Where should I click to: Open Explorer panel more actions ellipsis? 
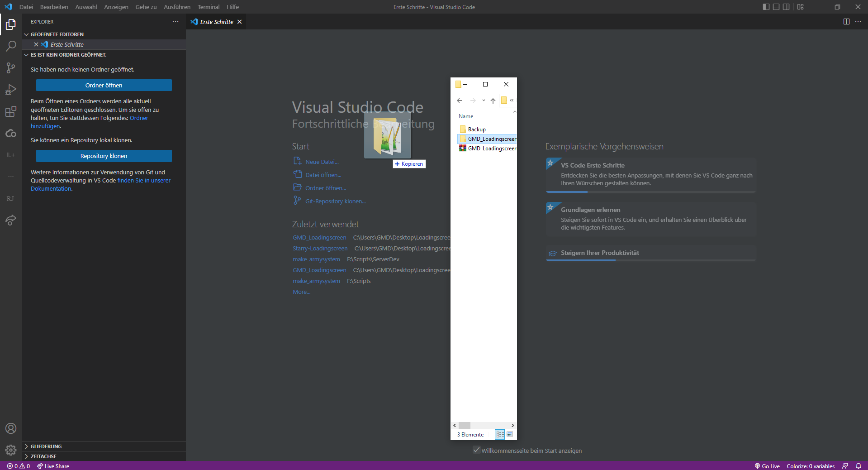coord(175,22)
